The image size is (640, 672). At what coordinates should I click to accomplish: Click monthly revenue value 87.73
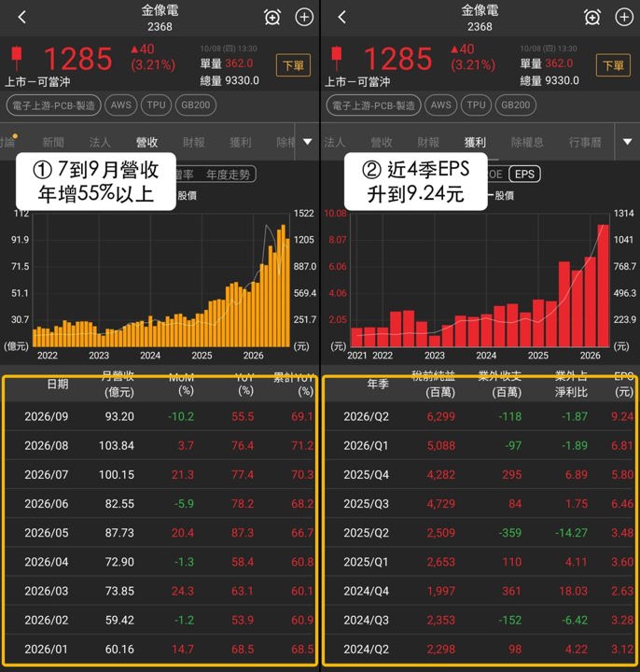tap(119, 533)
